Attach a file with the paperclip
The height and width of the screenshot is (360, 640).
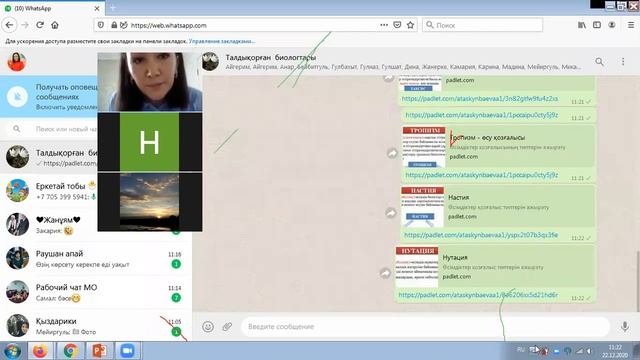pyautogui.click(x=227, y=327)
